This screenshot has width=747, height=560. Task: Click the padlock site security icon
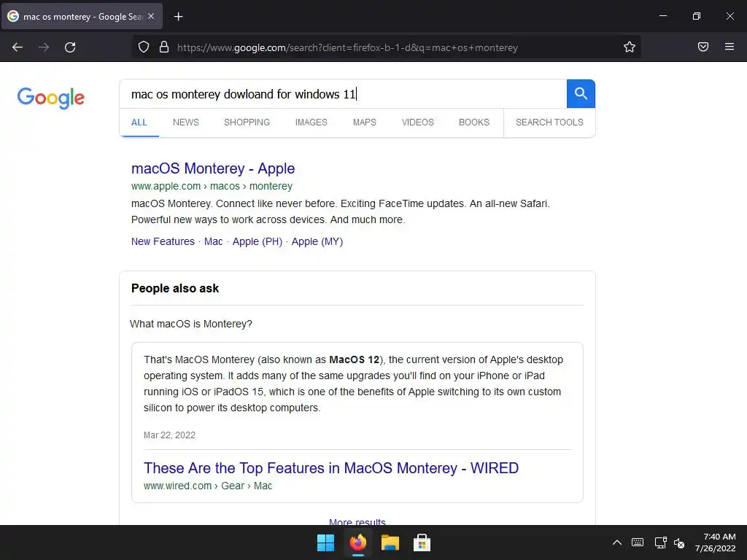[164, 47]
